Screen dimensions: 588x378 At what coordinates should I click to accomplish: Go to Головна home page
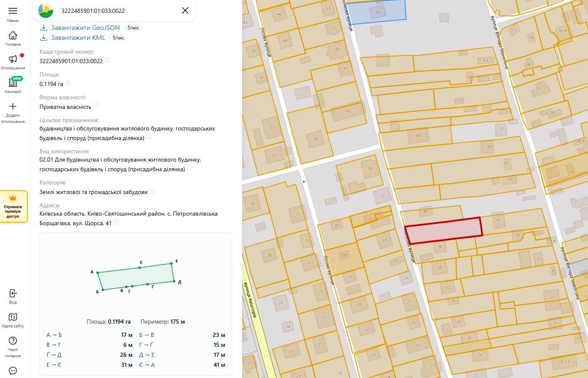13,38
